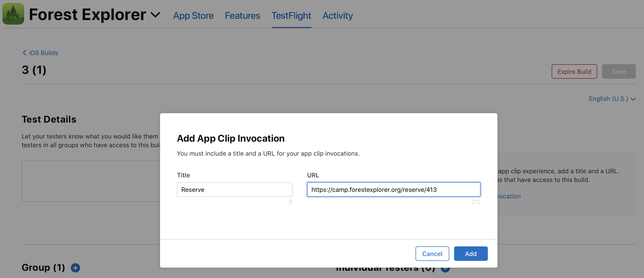The width and height of the screenshot is (644, 278).
Task: Expand the app switcher next to Forest Explorer
Action: [x=155, y=15]
